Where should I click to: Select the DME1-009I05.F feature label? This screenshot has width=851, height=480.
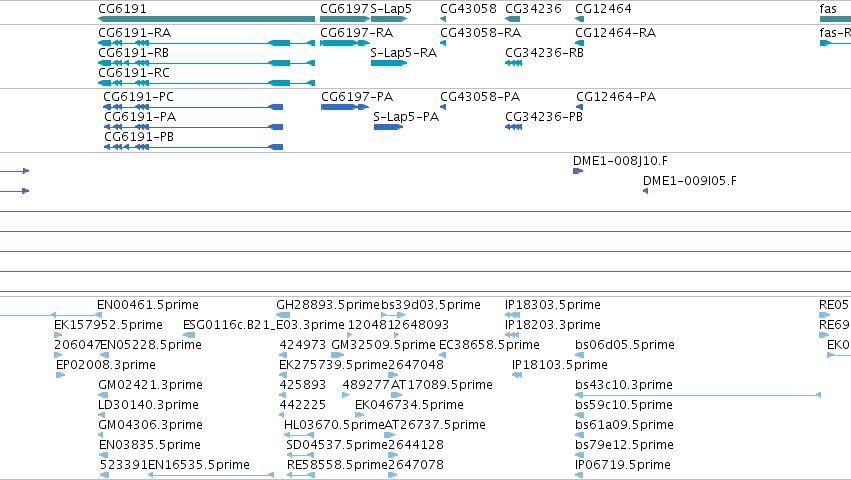coord(690,181)
